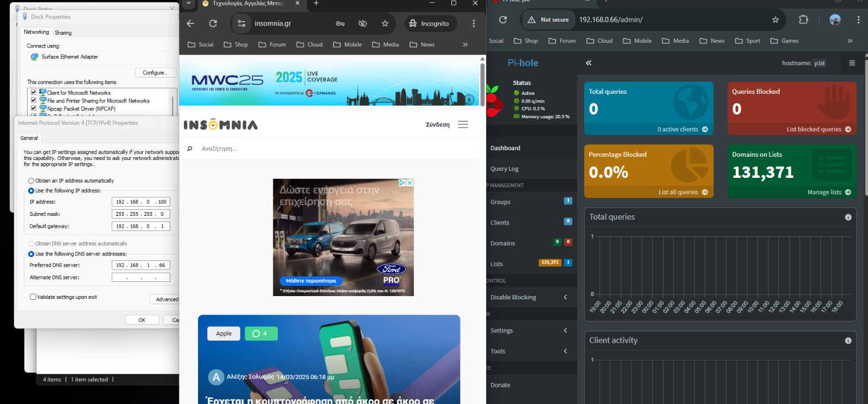
Task: Click info icon on Total queries chart
Action: point(848,217)
